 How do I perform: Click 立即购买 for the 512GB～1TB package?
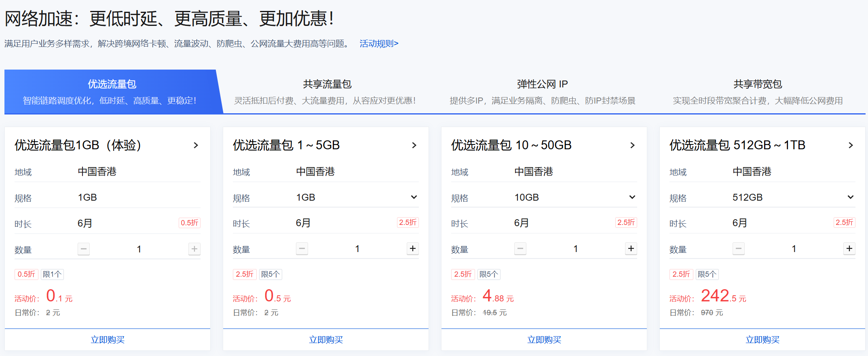[x=762, y=340]
